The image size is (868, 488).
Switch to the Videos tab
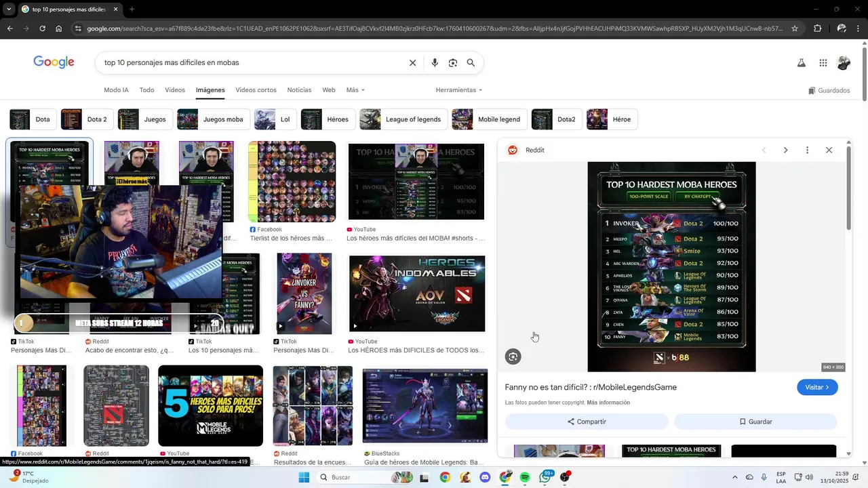click(175, 90)
